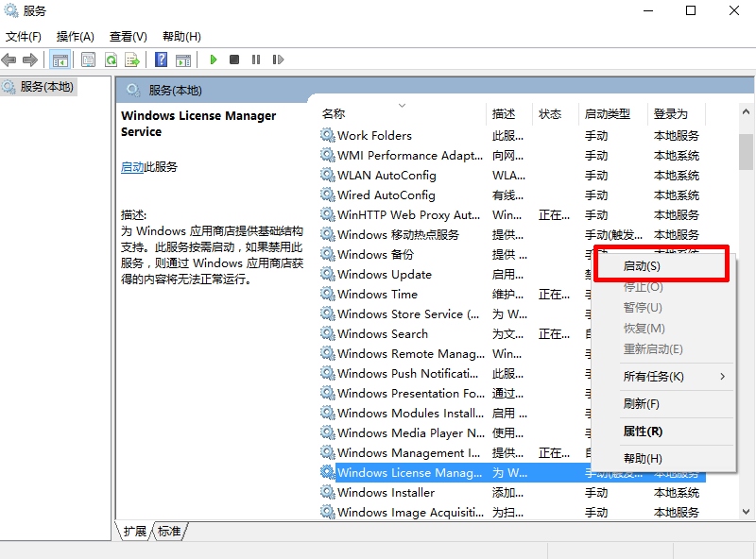This screenshot has width=756, height=559.
Task: Open the 查看(V) menu
Action: click(128, 36)
